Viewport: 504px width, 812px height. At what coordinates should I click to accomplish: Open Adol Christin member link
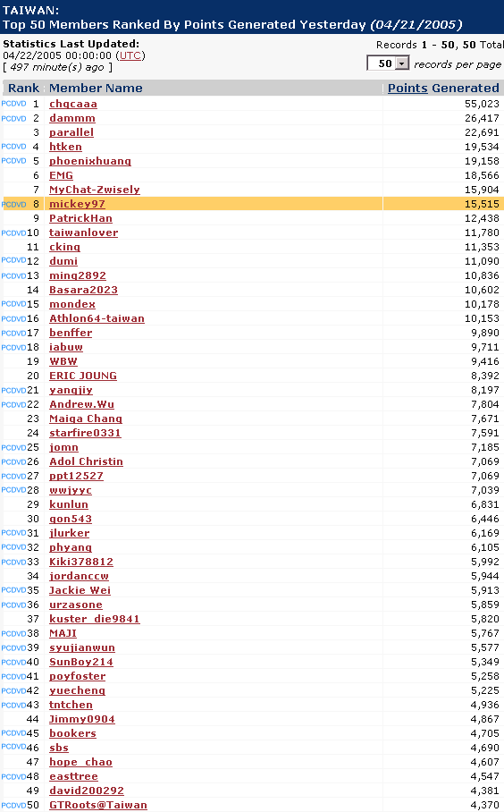coord(86,461)
